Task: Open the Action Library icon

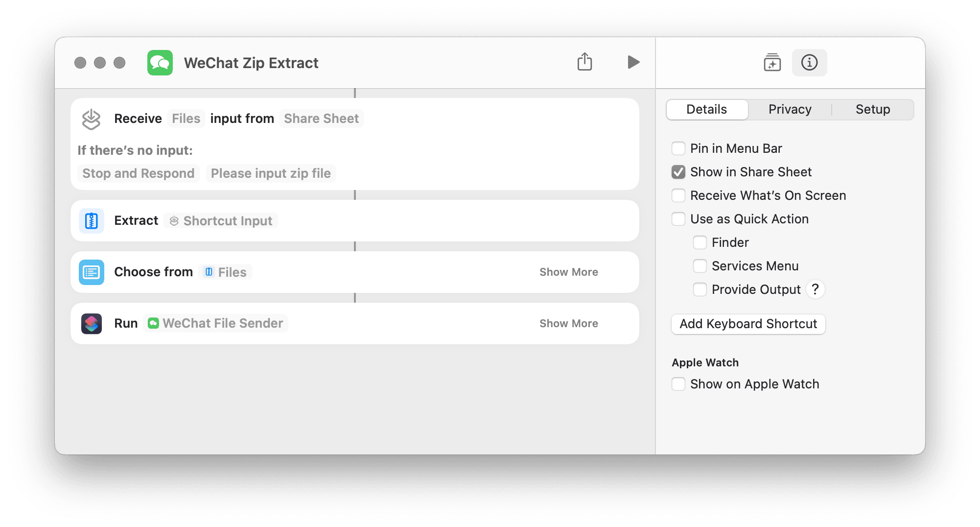Action: coord(772,62)
